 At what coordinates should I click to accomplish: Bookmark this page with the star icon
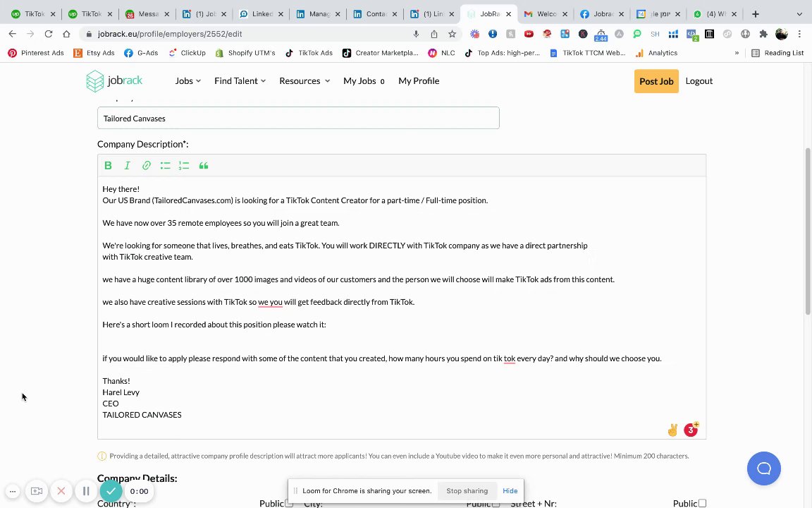[452, 34]
